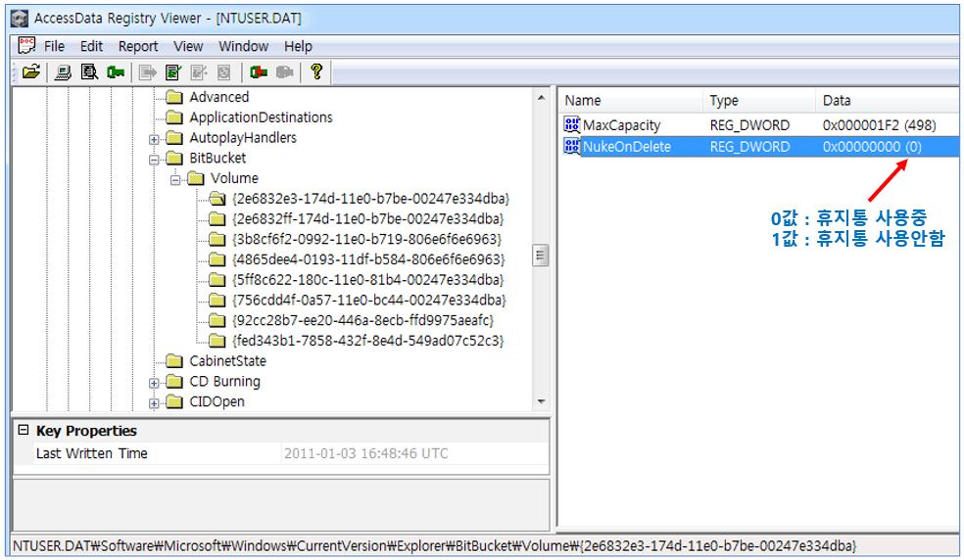The width and height of the screenshot is (964, 560).
Task: Click the AccessData Registry Viewer title bar icon
Action: tap(20, 19)
